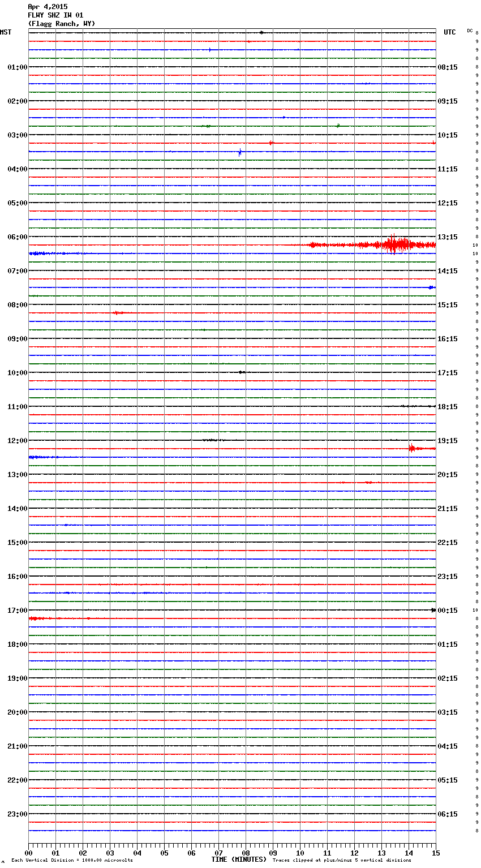Click the date label "Apr 4,2015"
Screen dimensions: 481x868
pos(48,7)
